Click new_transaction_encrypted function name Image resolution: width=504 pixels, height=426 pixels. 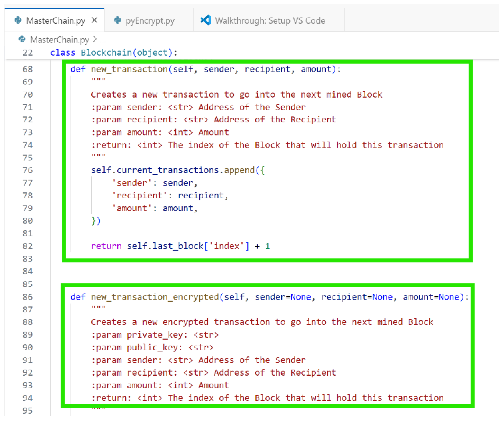[x=155, y=297]
